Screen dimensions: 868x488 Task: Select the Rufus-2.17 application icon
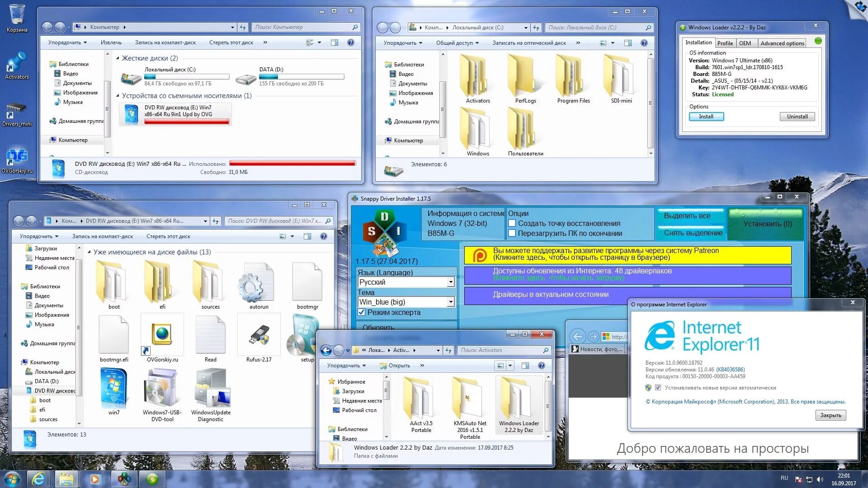click(x=259, y=338)
